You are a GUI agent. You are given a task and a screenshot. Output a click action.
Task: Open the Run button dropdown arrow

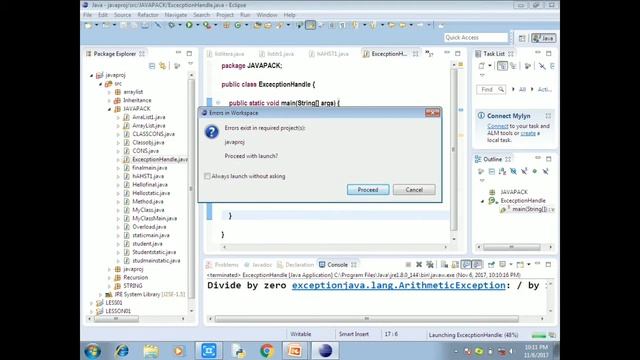[198, 25]
